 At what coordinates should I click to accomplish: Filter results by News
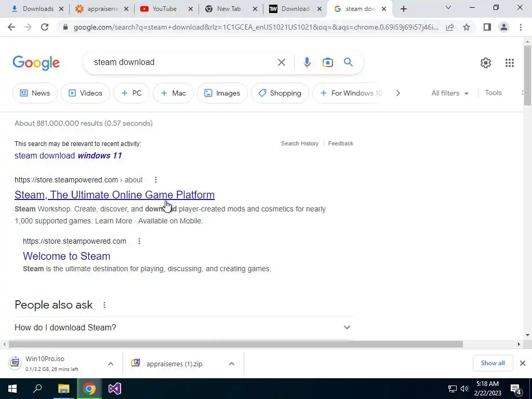[x=35, y=94]
